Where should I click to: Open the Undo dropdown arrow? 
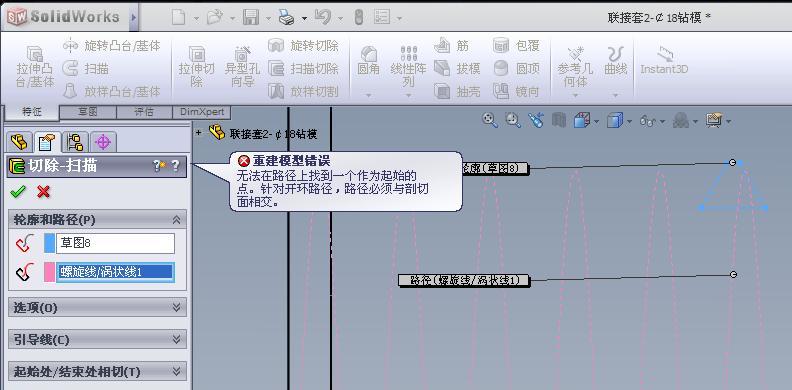click(x=341, y=18)
